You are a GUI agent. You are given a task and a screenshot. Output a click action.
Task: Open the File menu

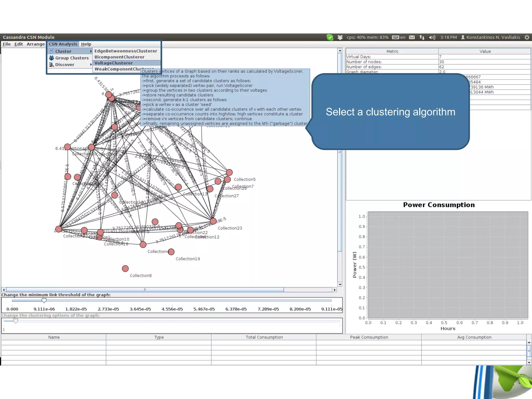(6, 44)
